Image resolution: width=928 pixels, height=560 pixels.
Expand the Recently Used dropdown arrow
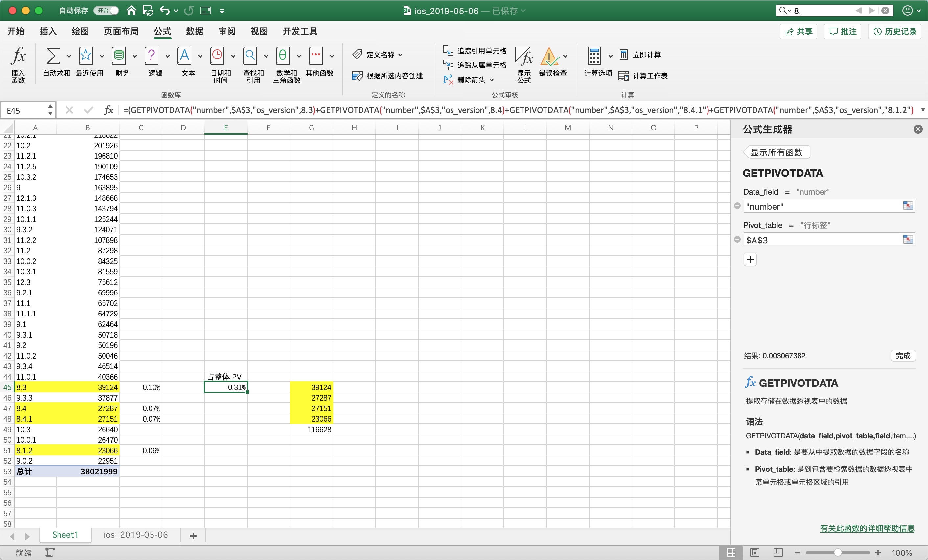pos(102,56)
